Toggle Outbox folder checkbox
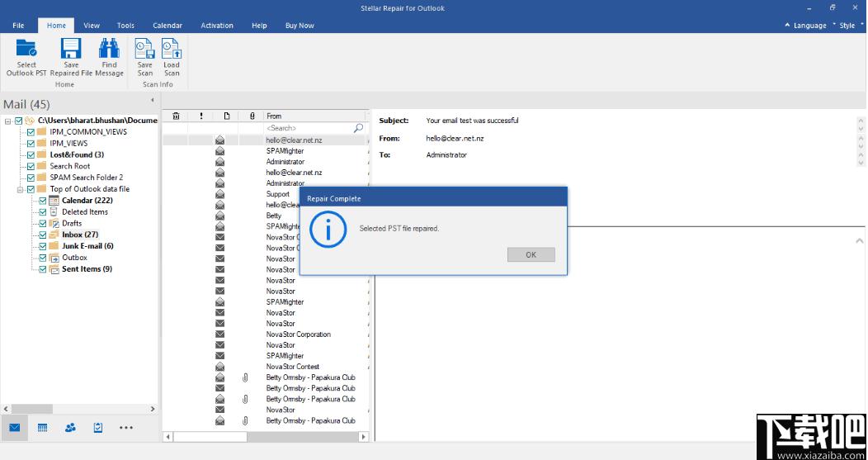This screenshot has height=460, width=868. (x=43, y=258)
